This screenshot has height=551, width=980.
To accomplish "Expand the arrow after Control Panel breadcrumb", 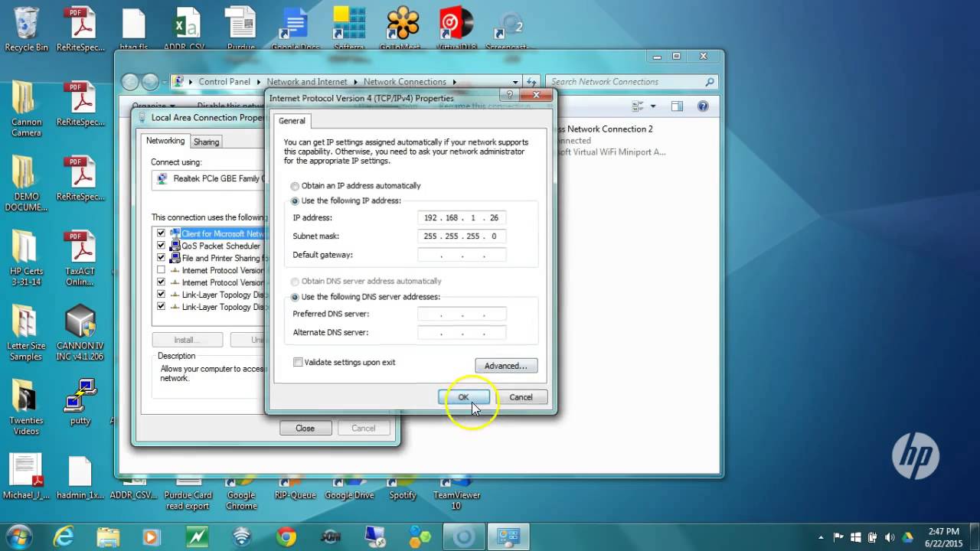I will [x=258, y=82].
